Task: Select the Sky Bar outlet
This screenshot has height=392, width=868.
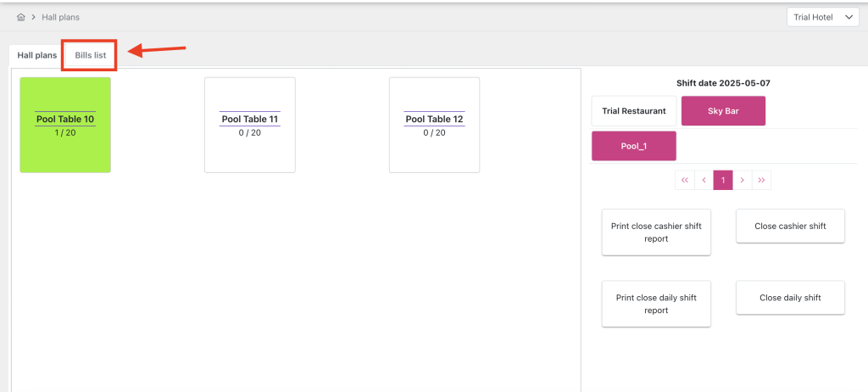Action: point(723,111)
